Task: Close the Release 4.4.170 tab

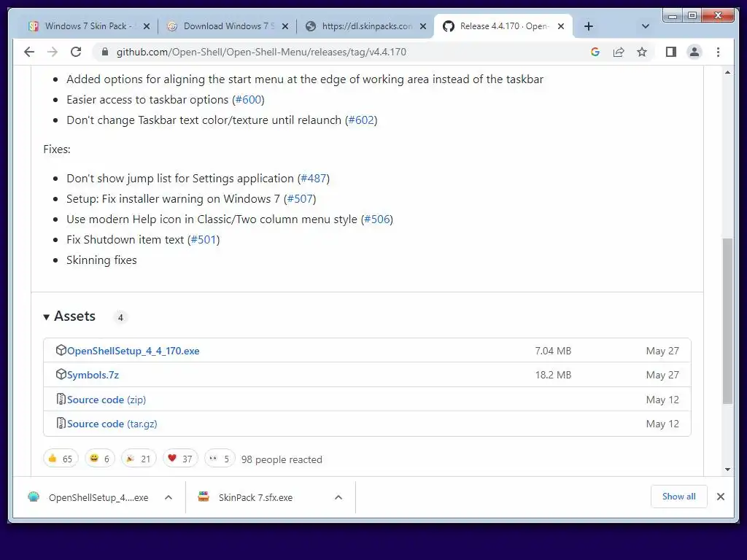Action: tap(561, 27)
